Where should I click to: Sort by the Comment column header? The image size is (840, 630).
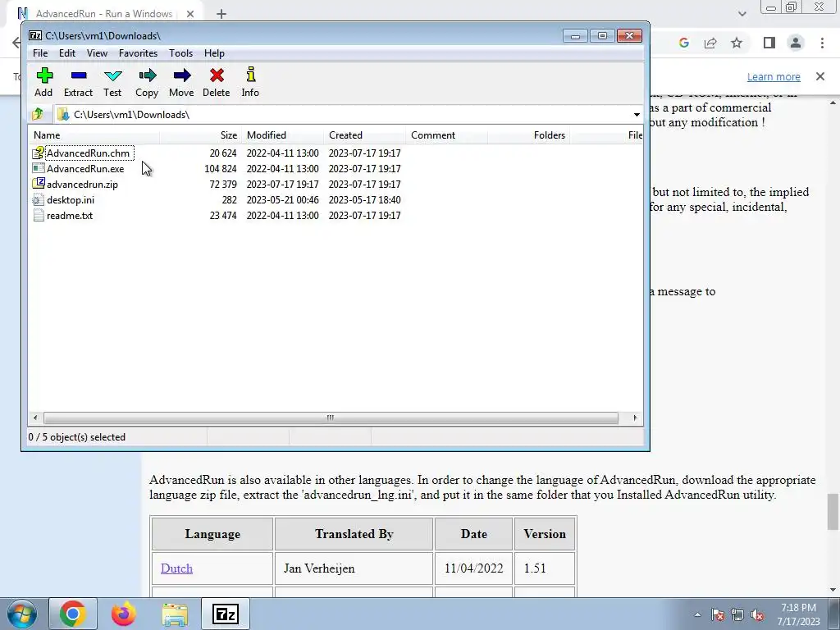pos(446,135)
